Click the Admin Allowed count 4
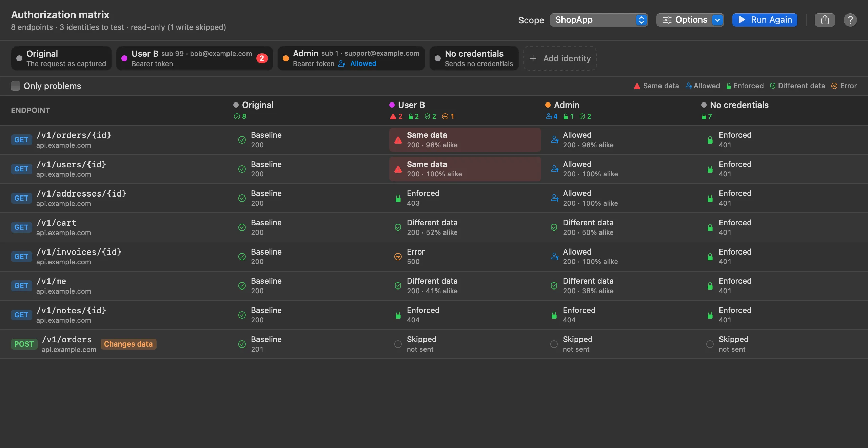This screenshot has width=868, height=448. click(x=552, y=116)
